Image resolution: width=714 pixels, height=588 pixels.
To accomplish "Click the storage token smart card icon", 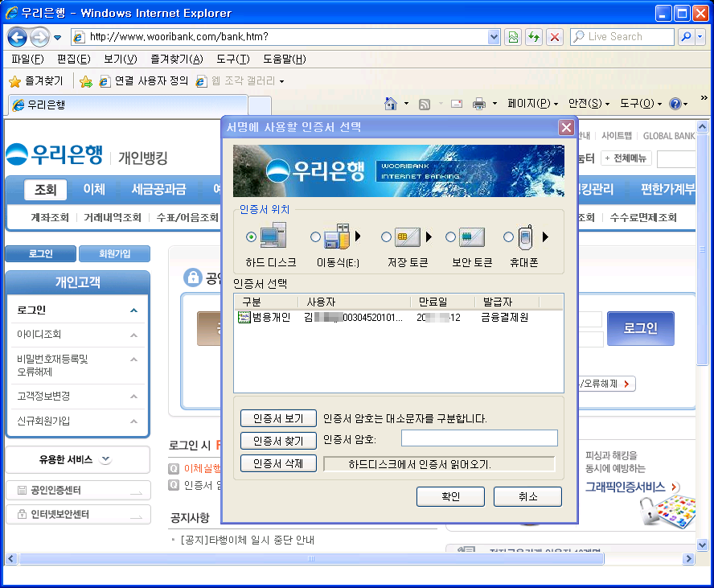I will click(x=407, y=236).
